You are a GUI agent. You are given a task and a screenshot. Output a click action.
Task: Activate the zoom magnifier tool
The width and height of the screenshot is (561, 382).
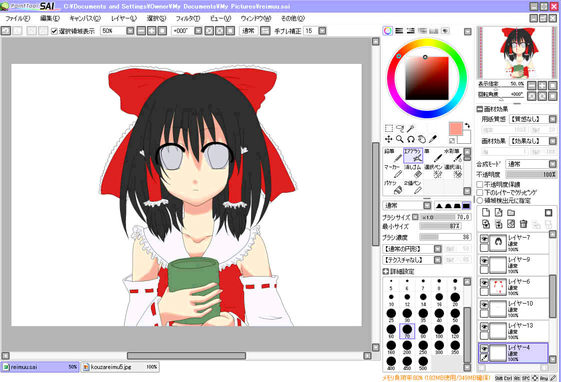[400, 139]
